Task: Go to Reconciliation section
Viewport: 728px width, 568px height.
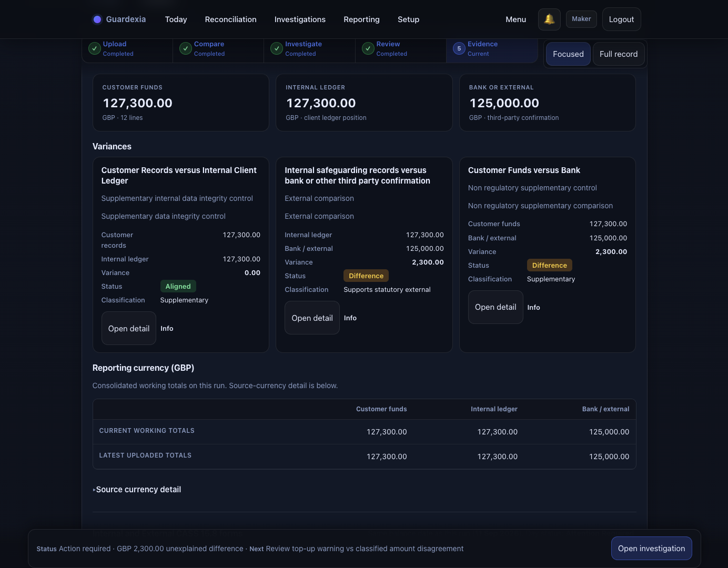Action: tap(231, 19)
